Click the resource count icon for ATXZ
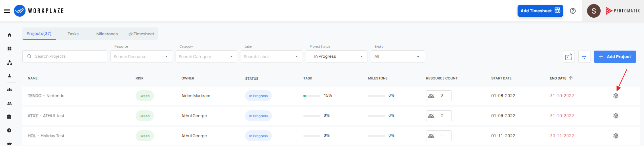The height and width of the screenshot is (146, 644). click(x=431, y=116)
